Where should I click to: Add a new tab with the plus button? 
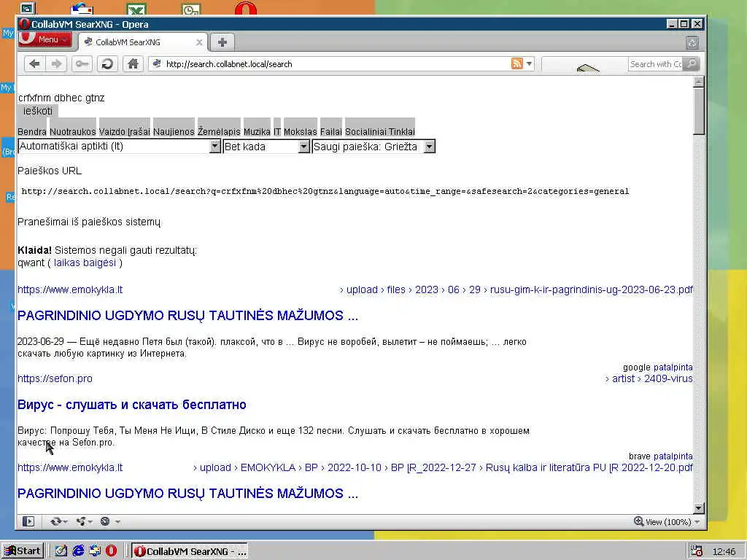coord(222,42)
